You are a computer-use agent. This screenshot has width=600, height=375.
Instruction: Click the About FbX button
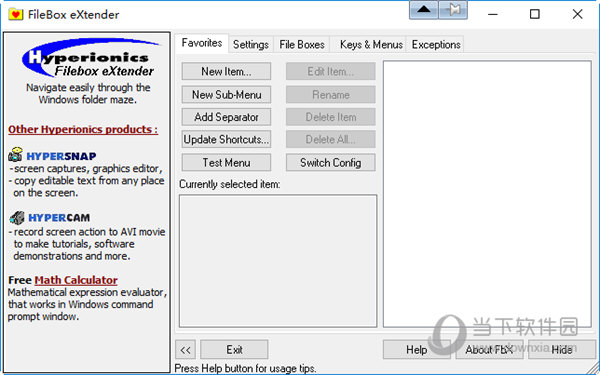(x=489, y=349)
